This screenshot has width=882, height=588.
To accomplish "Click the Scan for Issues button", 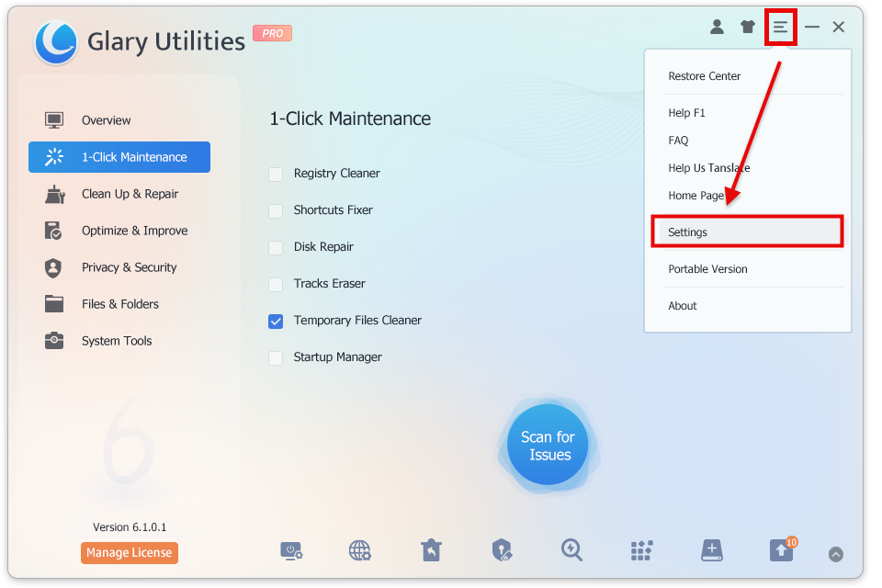I will [x=548, y=445].
